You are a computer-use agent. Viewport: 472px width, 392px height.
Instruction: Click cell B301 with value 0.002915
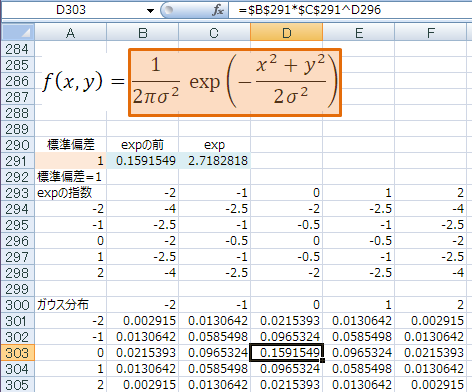pos(143,321)
